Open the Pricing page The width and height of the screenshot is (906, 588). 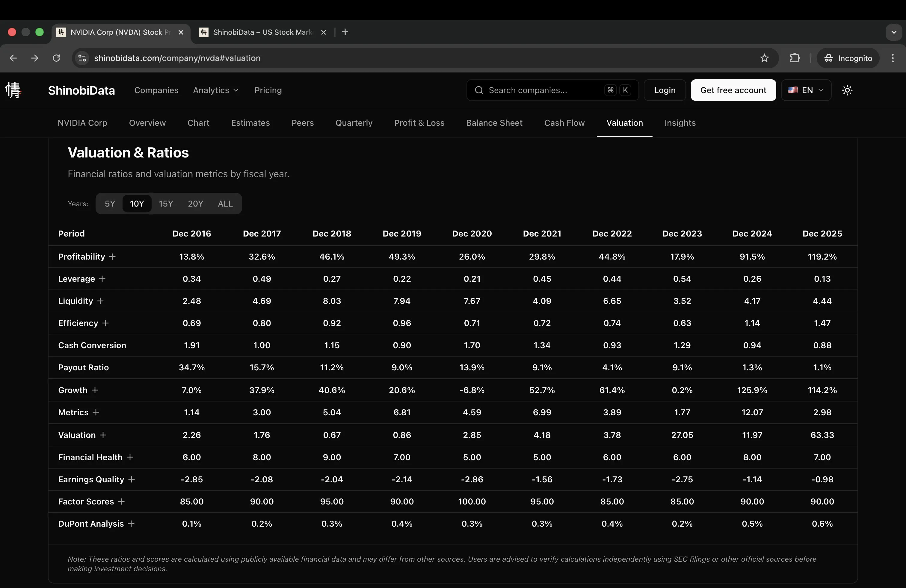point(268,90)
